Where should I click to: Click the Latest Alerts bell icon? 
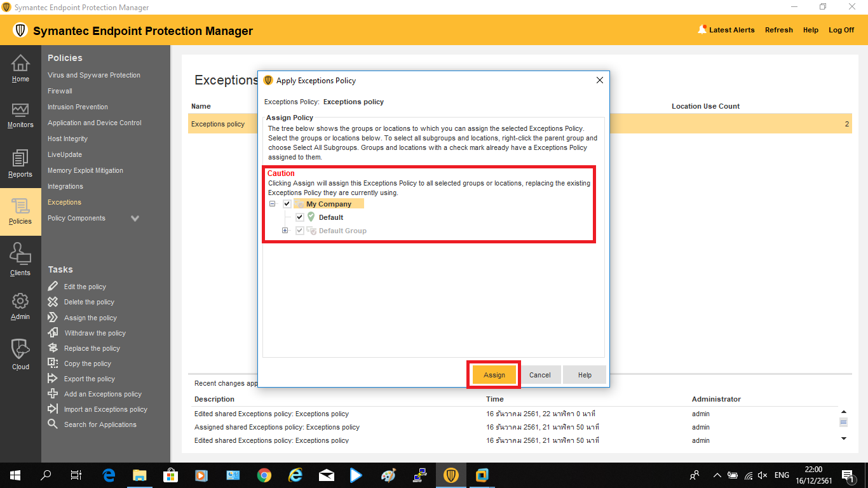click(702, 30)
